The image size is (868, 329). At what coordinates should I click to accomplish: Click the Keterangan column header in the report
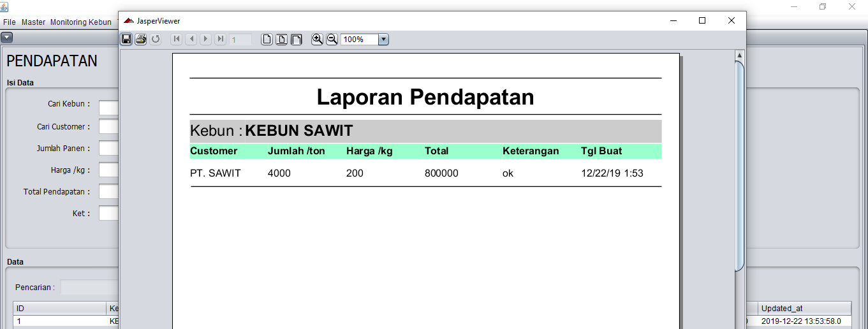[x=531, y=151]
